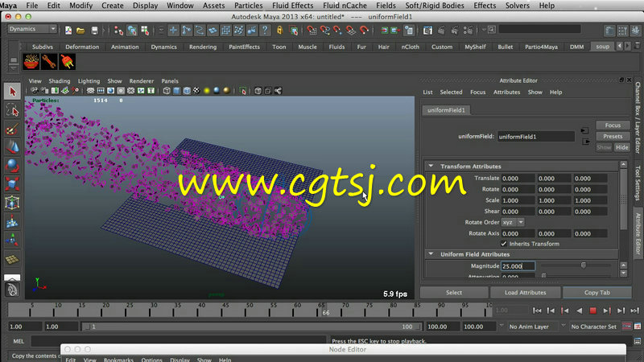Choose the Paint selection tool
This screenshot has height=362, width=644.
(12, 130)
